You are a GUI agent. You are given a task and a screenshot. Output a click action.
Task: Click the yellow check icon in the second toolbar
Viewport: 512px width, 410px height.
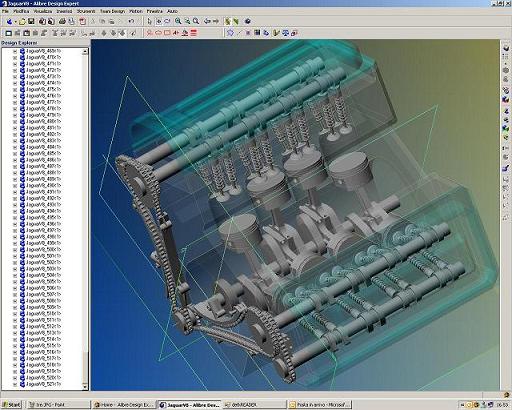276,33
